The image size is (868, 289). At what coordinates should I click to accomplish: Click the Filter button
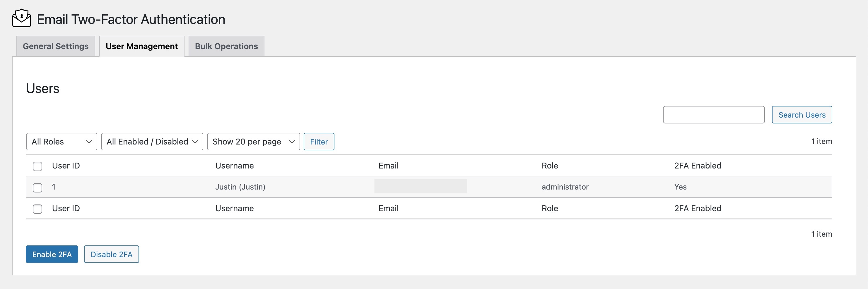click(318, 142)
